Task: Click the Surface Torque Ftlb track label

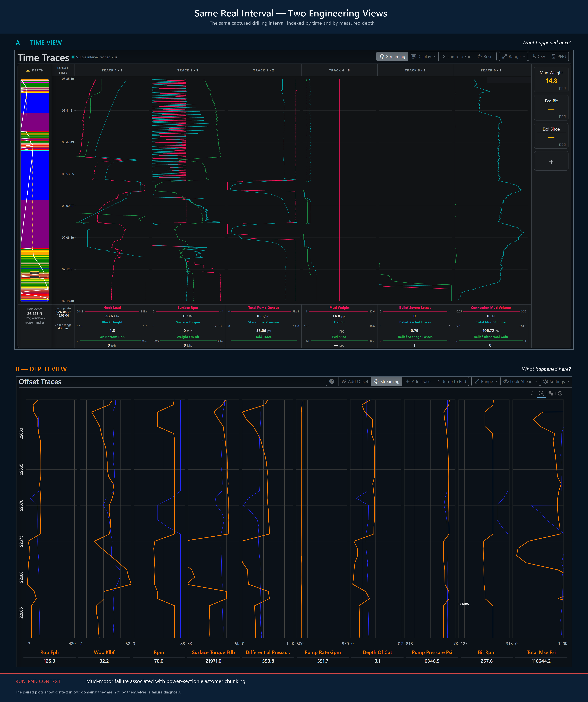Action: pyautogui.click(x=213, y=652)
